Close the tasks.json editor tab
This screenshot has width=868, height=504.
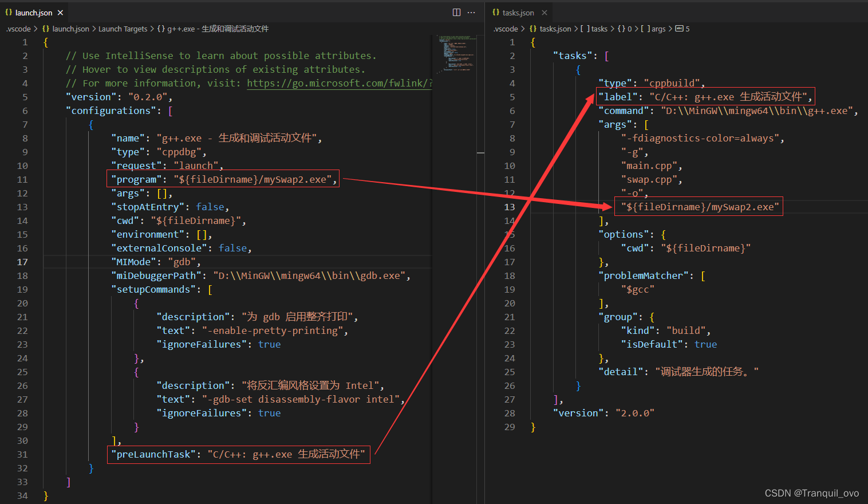tap(545, 13)
